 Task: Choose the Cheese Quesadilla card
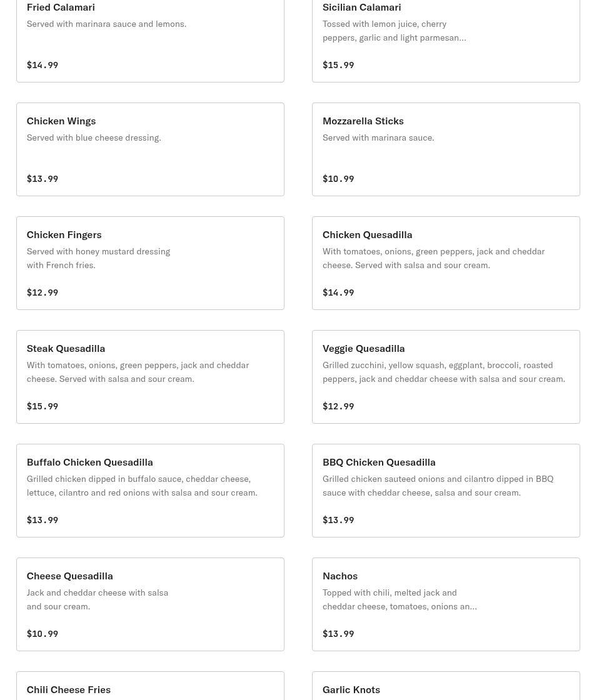click(x=150, y=604)
